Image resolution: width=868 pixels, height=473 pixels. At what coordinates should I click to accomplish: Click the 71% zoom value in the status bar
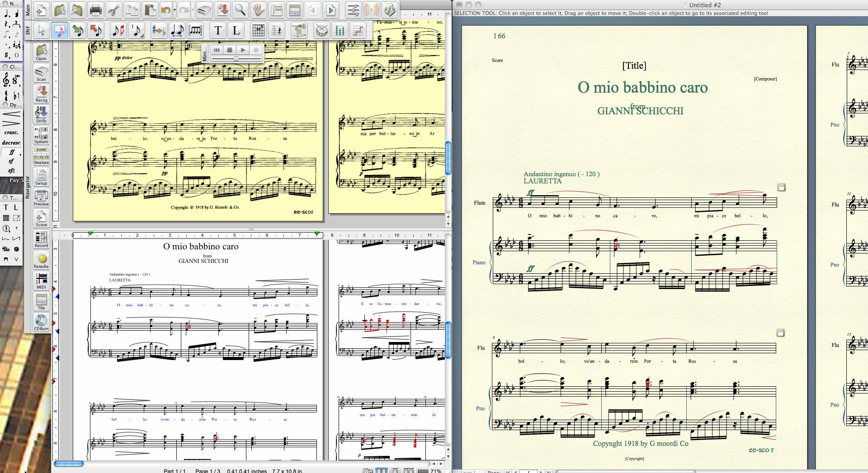[x=436, y=471]
